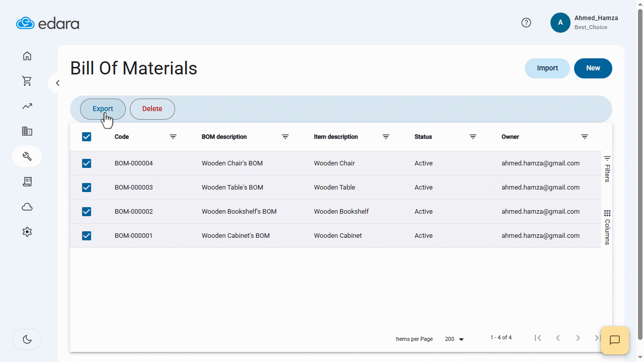The width and height of the screenshot is (644, 362).
Task: Open the building icon in sidebar
Action: pyautogui.click(x=27, y=131)
